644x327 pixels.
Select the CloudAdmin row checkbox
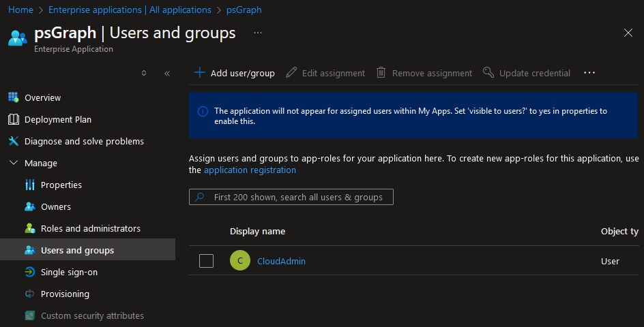pyautogui.click(x=206, y=260)
